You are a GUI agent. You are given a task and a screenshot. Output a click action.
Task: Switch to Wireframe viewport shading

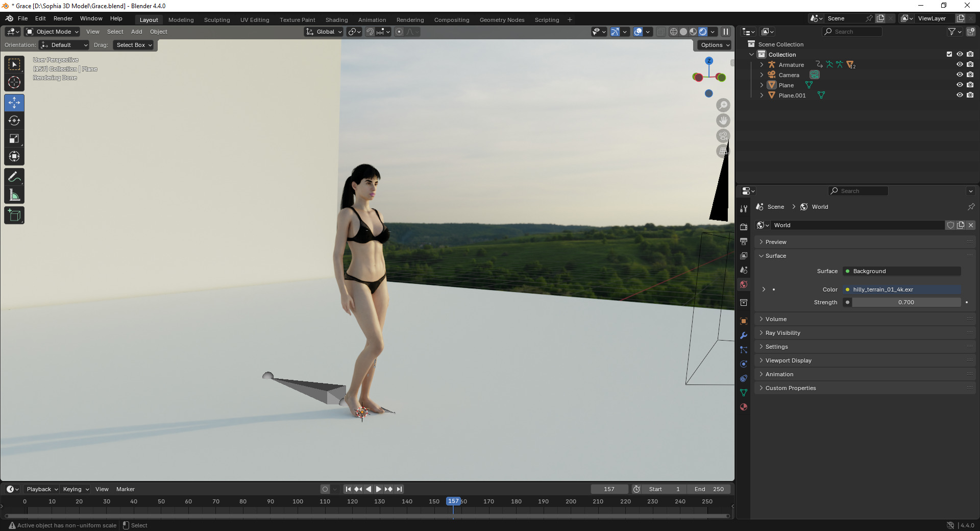(x=674, y=32)
